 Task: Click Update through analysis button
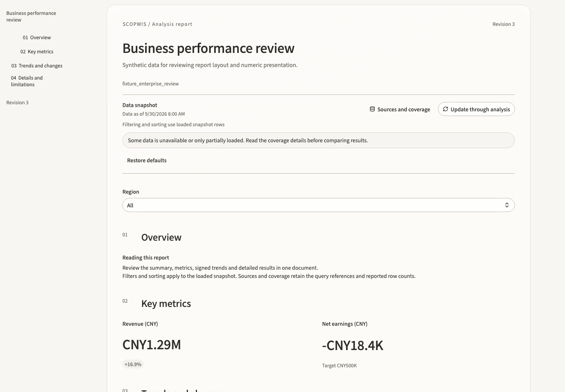coord(476,109)
